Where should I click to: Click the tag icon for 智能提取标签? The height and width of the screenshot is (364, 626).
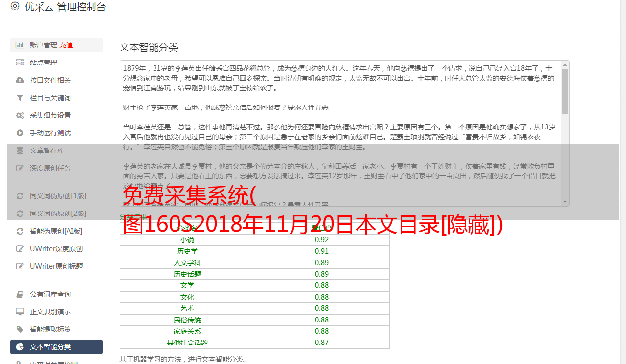pyautogui.click(x=20, y=329)
